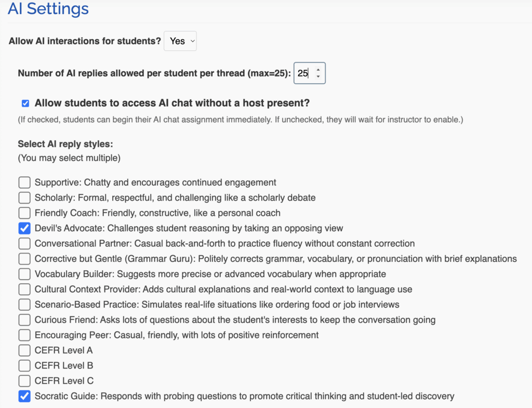Enable the Curious Friend style

[24, 320]
